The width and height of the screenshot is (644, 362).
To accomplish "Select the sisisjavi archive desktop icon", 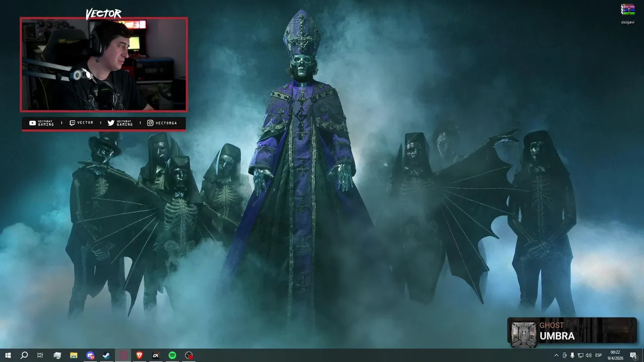I will 627,14.
